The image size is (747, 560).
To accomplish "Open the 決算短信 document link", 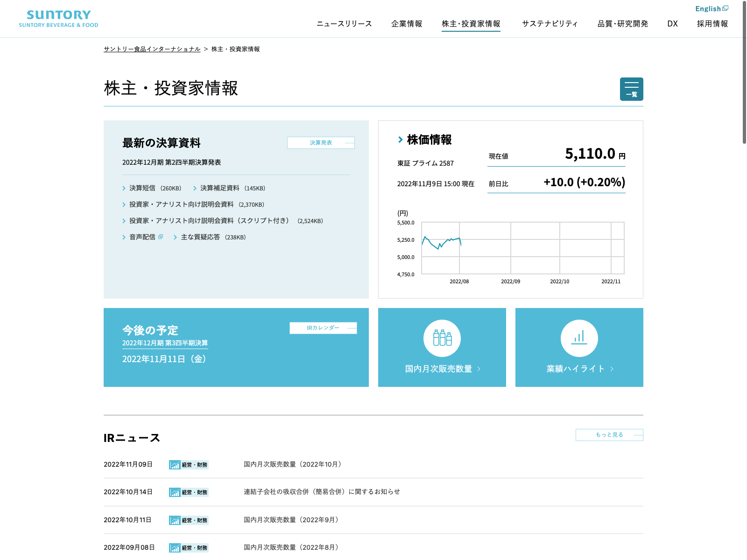I will pos(142,188).
